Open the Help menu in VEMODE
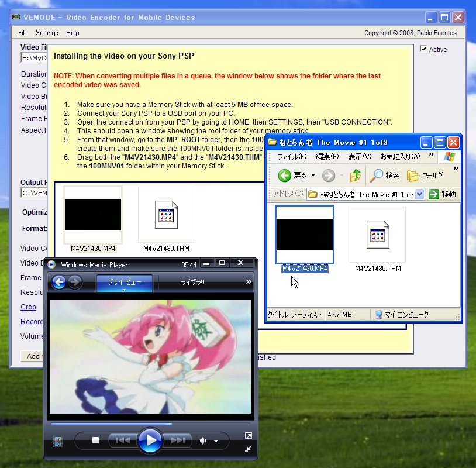The image size is (476, 468). [73, 33]
